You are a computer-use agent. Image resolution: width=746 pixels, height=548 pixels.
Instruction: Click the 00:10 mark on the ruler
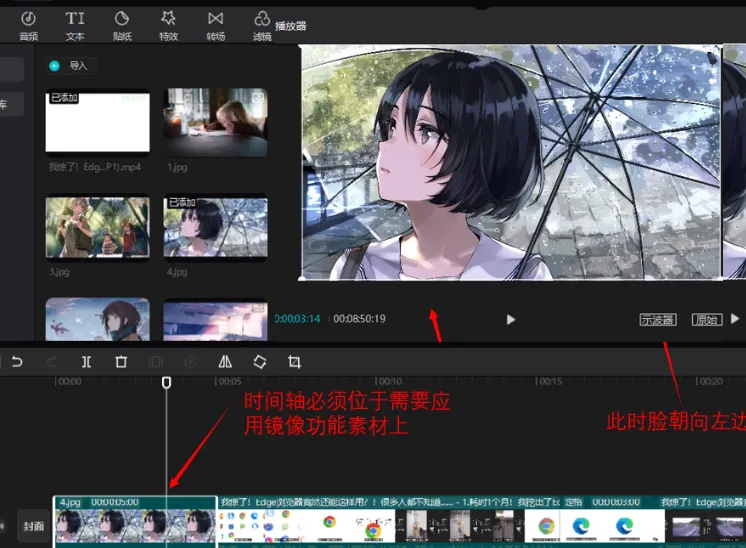tap(391, 382)
